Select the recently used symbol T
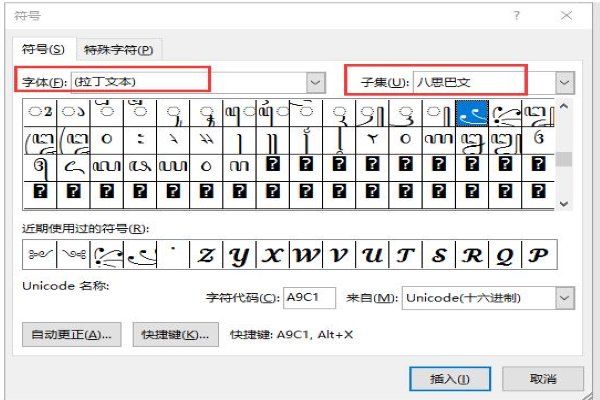 406,255
